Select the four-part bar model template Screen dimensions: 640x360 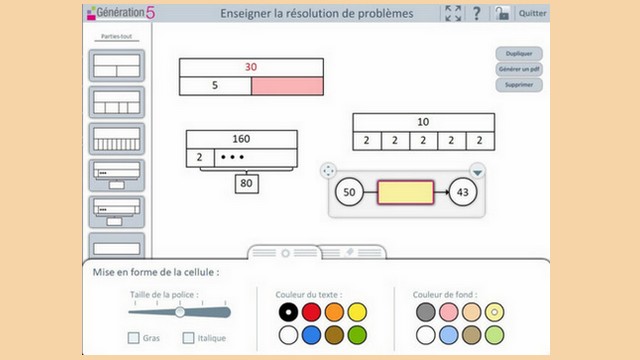tap(117, 102)
